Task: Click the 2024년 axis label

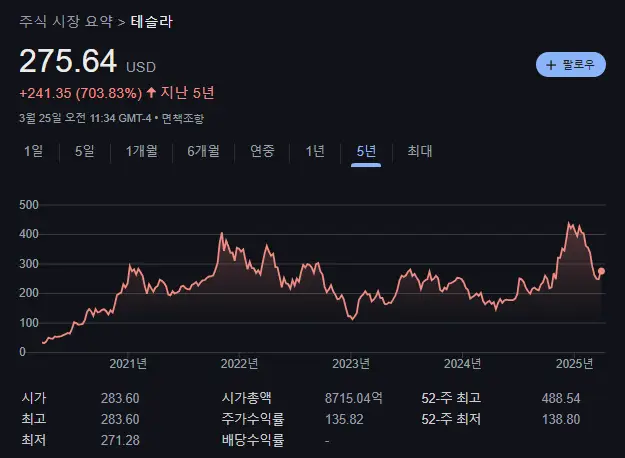Action: point(462,364)
